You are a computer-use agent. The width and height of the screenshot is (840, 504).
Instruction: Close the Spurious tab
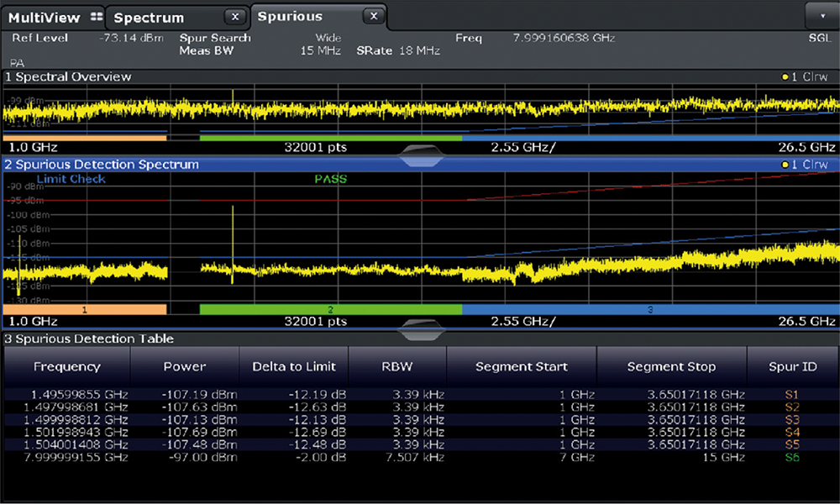tap(374, 16)
